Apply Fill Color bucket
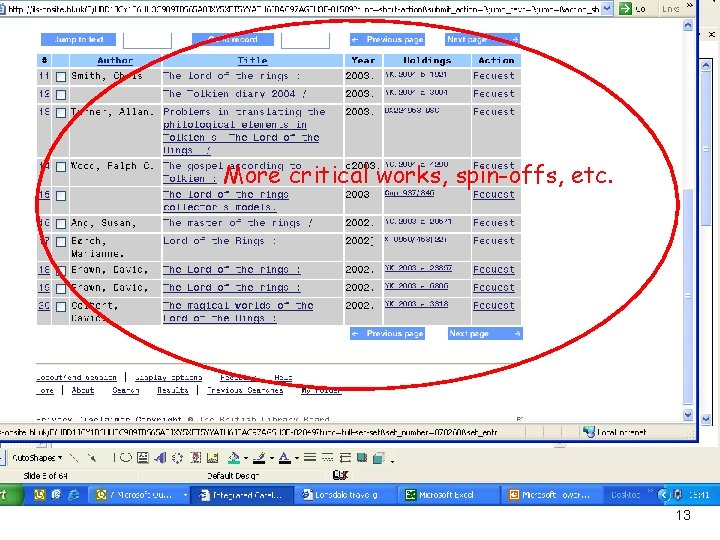Screen dimensions: 720x540 pyautogui.click(x=234, y=458)
